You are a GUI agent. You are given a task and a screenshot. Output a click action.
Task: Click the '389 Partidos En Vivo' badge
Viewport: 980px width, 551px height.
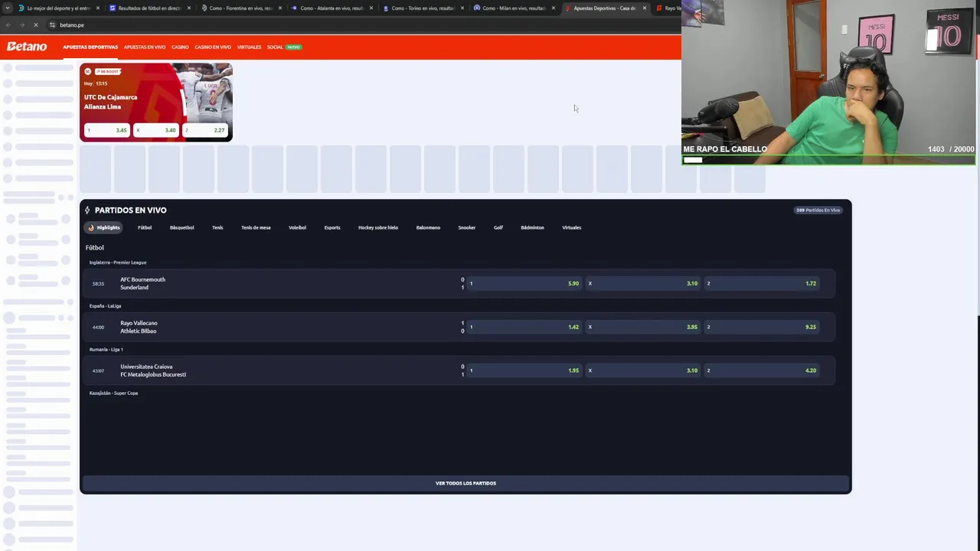pos(818,210)
